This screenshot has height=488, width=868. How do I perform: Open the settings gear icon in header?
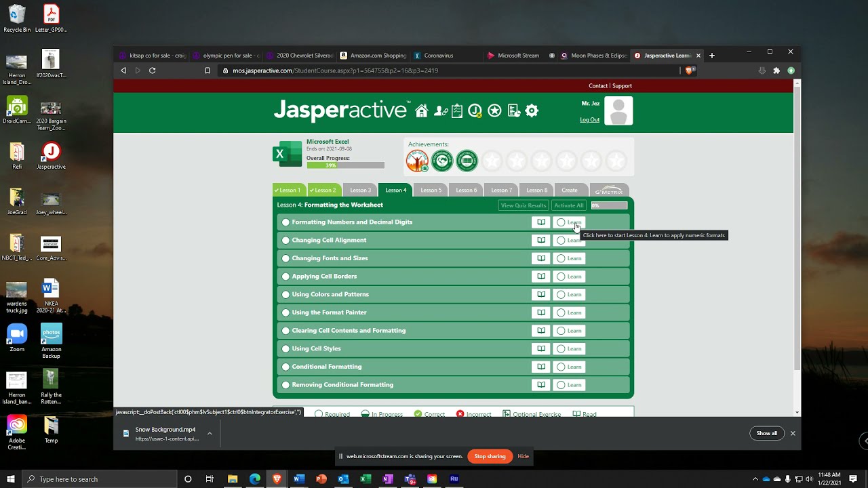[x=532, y=111]
